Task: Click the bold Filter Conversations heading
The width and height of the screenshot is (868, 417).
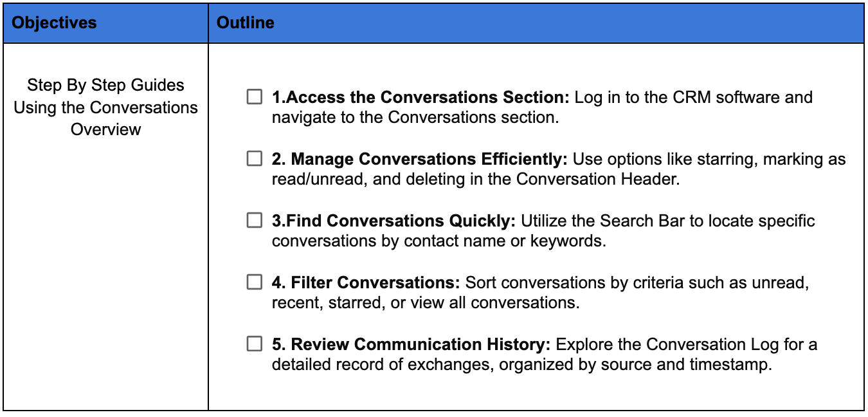Action: point(366,282)
